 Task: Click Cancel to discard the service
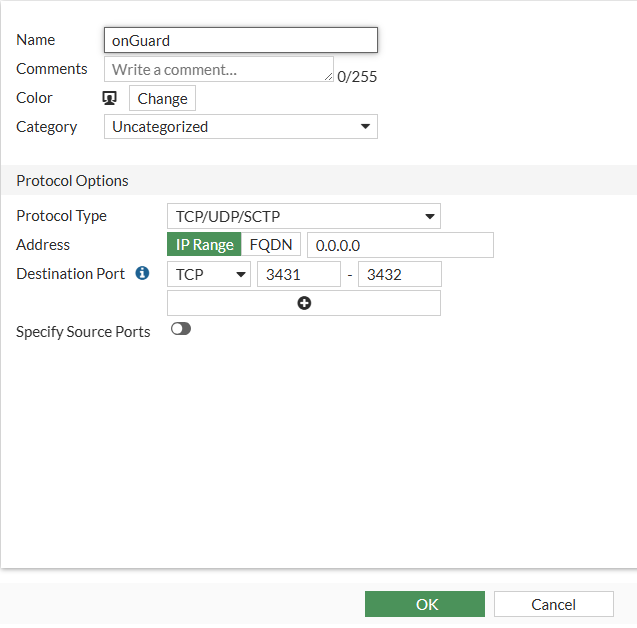pos(553,604)
